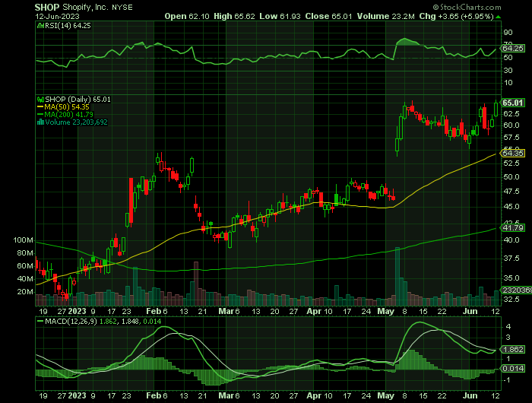
Task: Click the 80M volume axis label
Action: 25,253
